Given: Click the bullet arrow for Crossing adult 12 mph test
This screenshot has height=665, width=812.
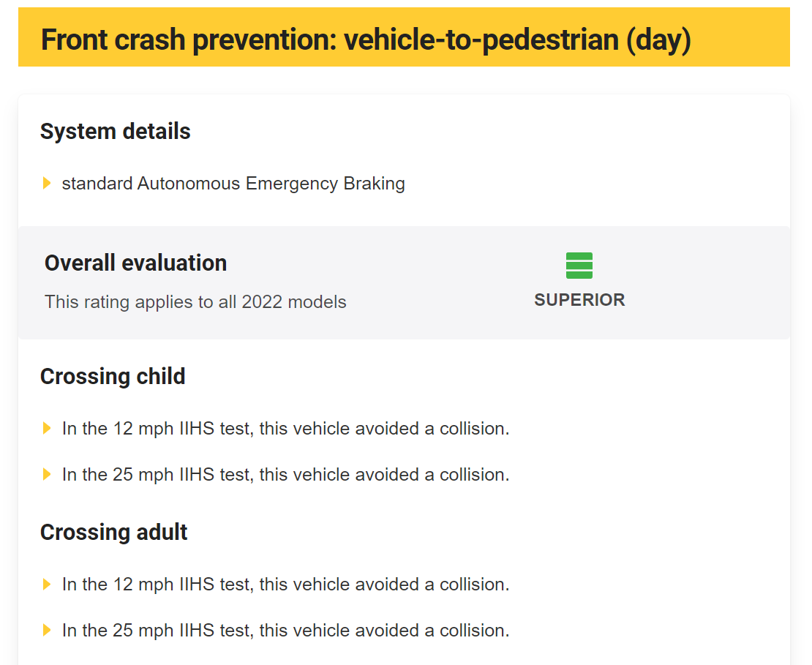Looking at the screenshot, I should (47, 585).
